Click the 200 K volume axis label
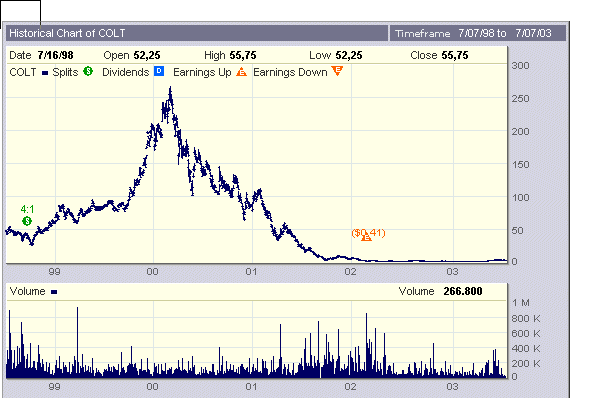Image resolution: width=594 pixels, height=398 pixels. [x=525, y=364]
